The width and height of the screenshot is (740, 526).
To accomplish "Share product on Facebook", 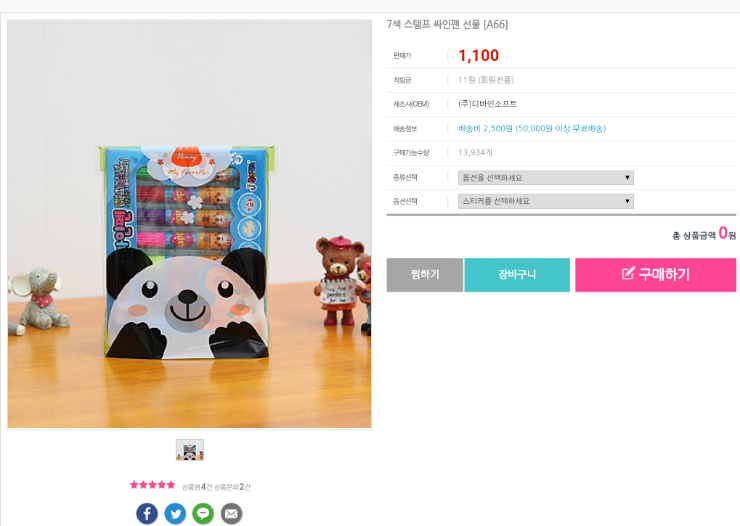I will [x=147, y=513].
